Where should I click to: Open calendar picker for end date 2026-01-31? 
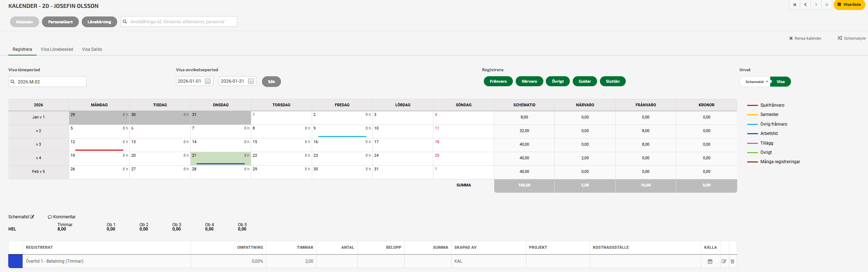click(251, 81)
